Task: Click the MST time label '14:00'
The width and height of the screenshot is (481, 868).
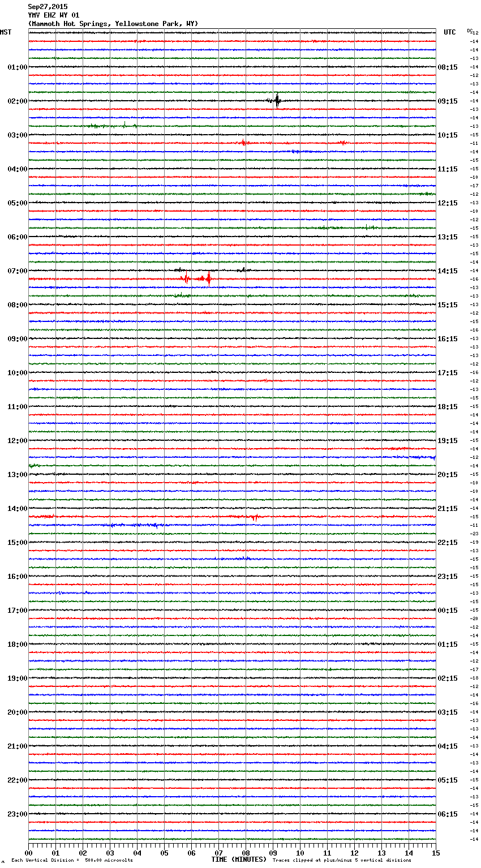Action: [17, 509]
